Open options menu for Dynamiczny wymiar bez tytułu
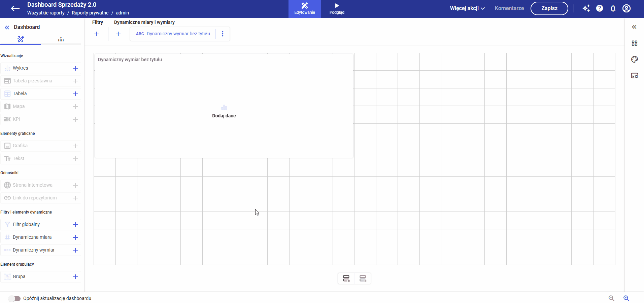The image size is (644, 303). tap(223, 34)
